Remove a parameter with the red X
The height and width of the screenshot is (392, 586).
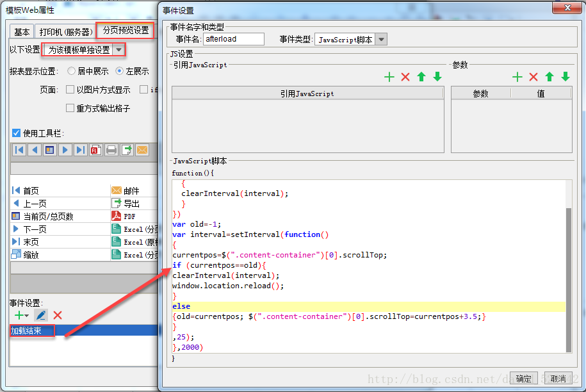click(533, 77)
